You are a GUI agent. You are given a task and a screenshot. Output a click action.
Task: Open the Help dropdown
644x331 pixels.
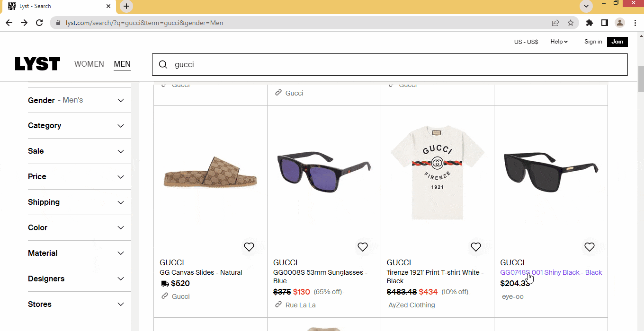click(x=559, y=42)
